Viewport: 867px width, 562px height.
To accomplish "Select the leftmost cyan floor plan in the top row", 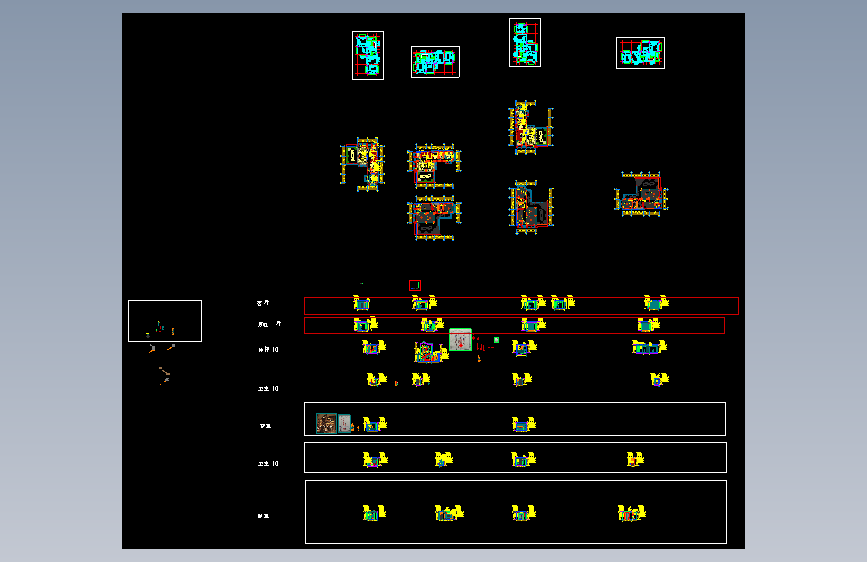I will (x=368, y=55).
